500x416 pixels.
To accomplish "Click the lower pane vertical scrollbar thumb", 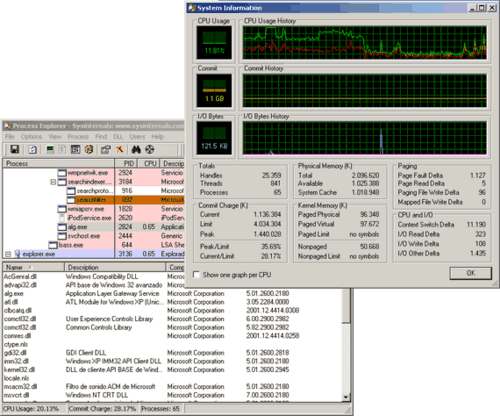I will tap(346, 306).
